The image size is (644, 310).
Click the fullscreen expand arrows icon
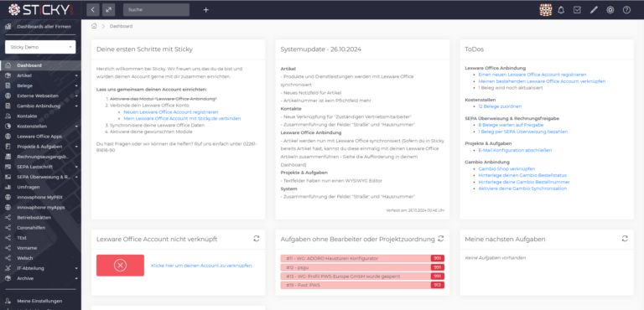pos(108,10)
